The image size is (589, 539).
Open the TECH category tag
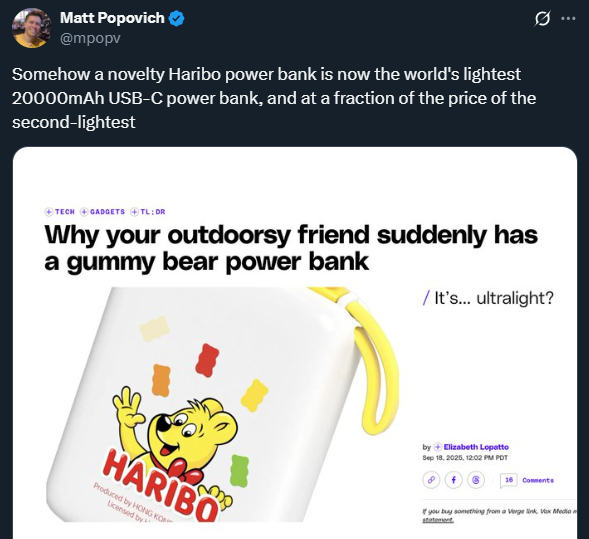coord(65,212)
